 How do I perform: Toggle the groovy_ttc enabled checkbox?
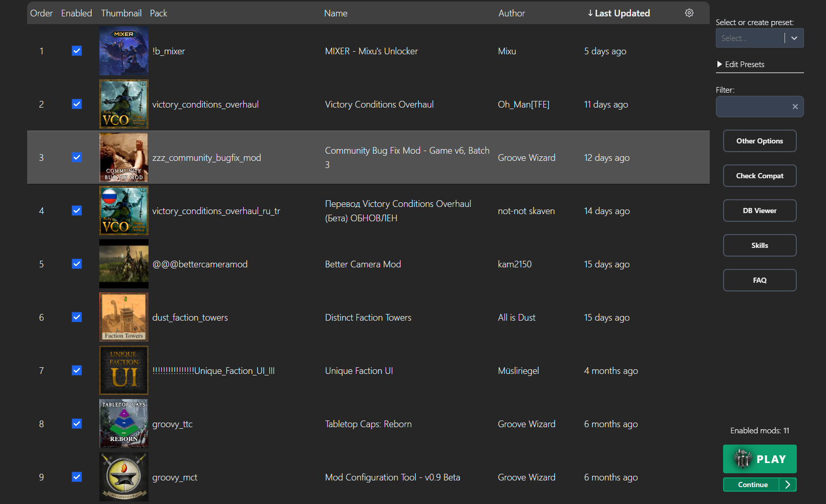77,424
